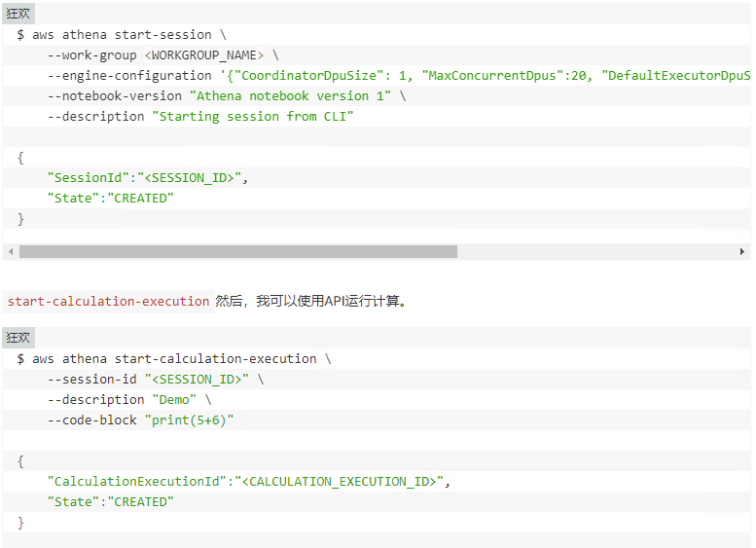Click the empty scrollbar track right of the thumb
The width and height of the screenshot is (756, 548).
[594, 251]
